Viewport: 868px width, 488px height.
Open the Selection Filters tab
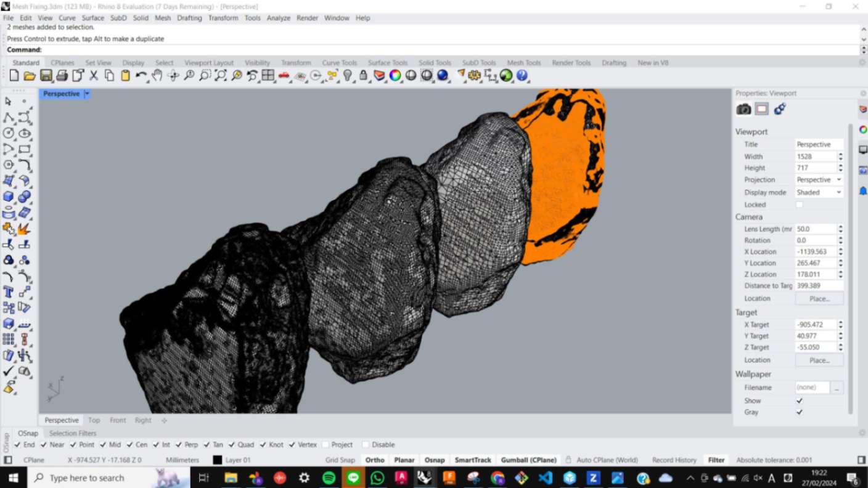click(x=73, y=433)
